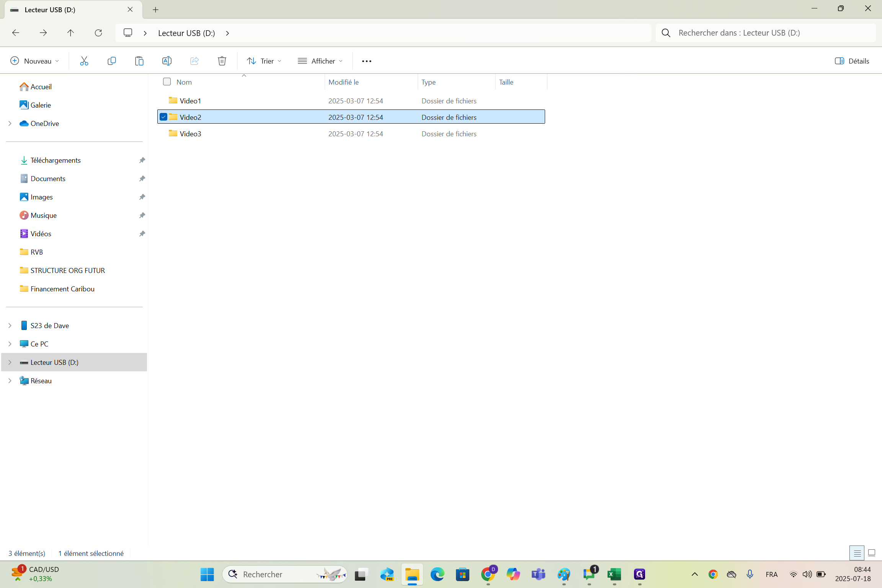
Task: Select the Video1 folder row
Action: click(x=351, y=101)
